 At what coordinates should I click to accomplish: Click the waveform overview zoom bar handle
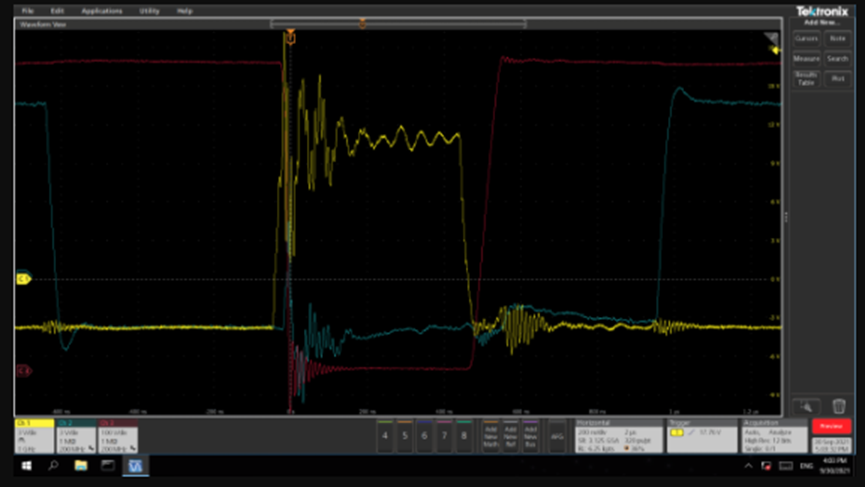362,23
